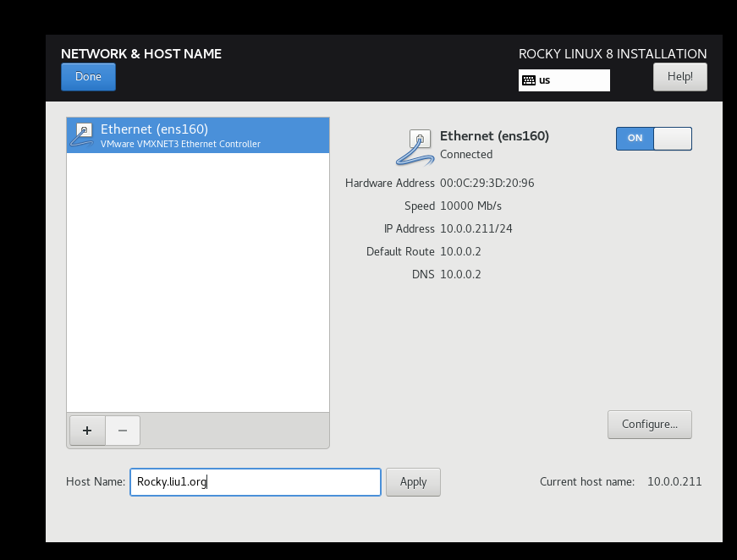The image size is (737, 560).
Task: Click the large ethernet icon in details pane
Action: 415,147
